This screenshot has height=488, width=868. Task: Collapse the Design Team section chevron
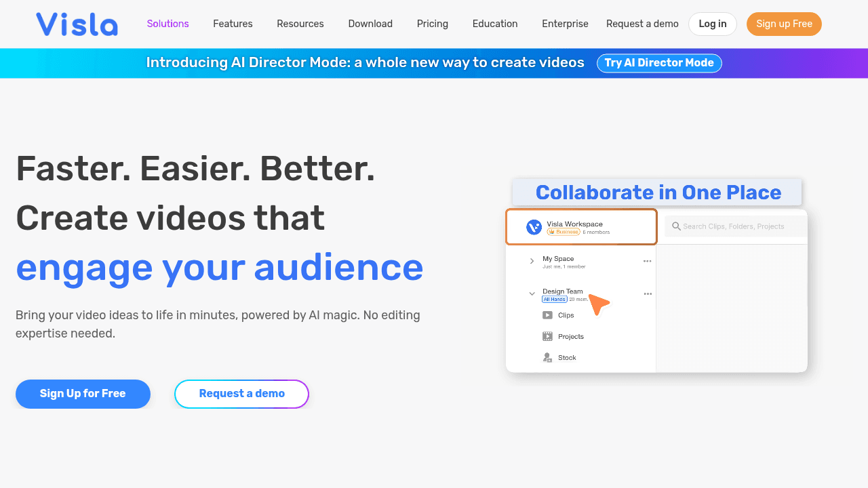[x=532, y=293]
